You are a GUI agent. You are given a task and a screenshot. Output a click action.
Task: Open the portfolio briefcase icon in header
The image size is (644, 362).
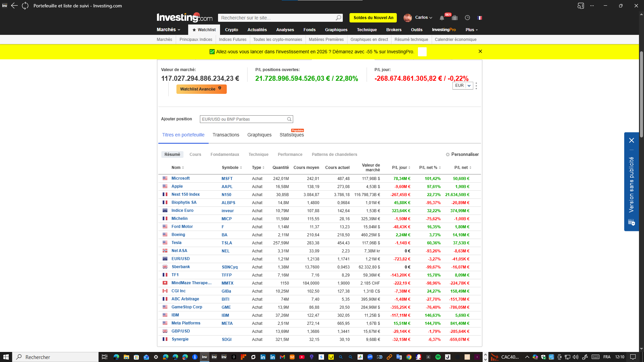[x=454, y=18]
